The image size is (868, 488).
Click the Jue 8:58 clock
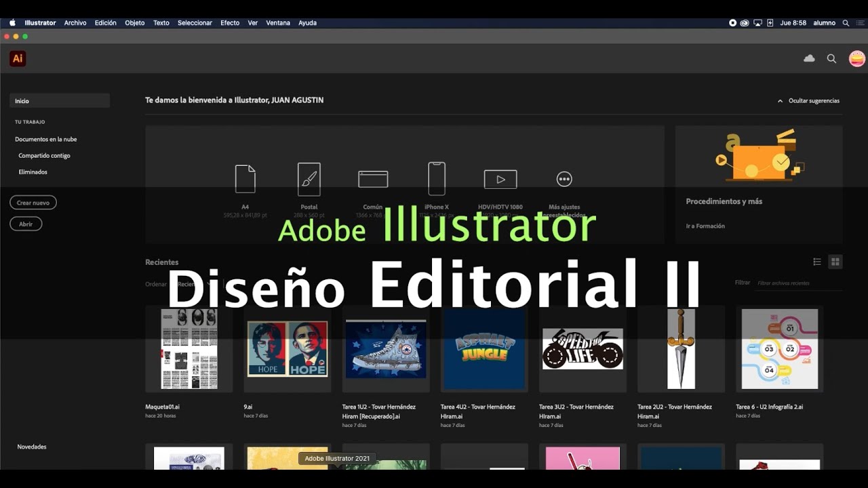(x=793, y=22)
